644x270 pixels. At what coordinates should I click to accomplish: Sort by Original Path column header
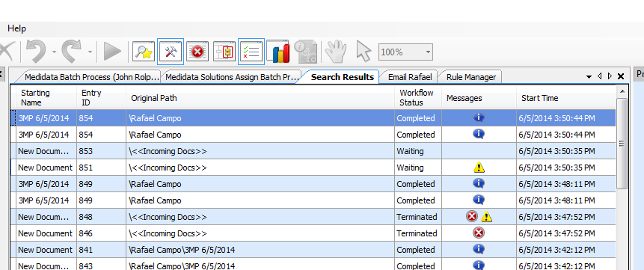(x=260, y=98)
